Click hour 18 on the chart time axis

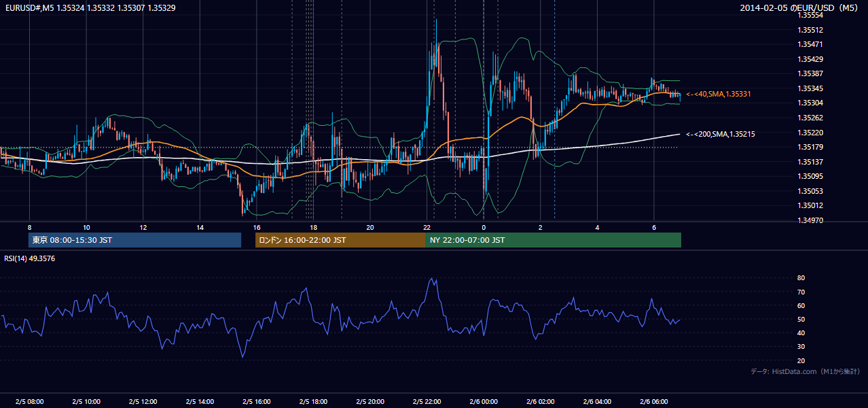tap(313, 227)
